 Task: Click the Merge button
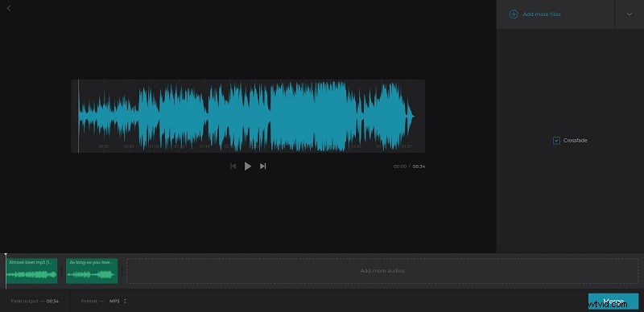(613, 302)
